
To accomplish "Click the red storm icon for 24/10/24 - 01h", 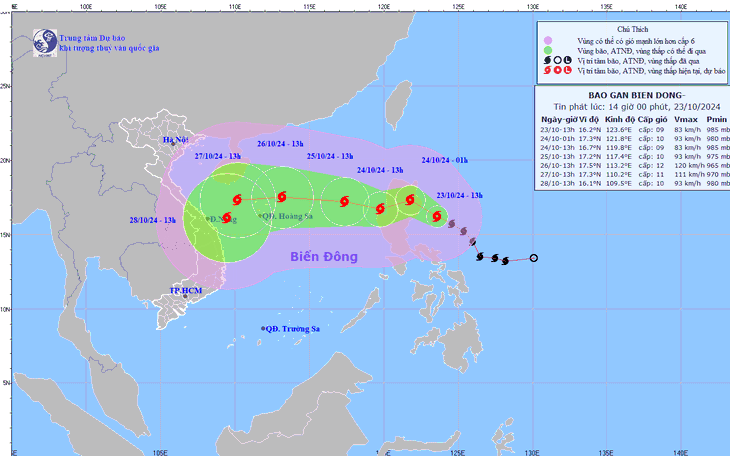I will pos(410,200).
